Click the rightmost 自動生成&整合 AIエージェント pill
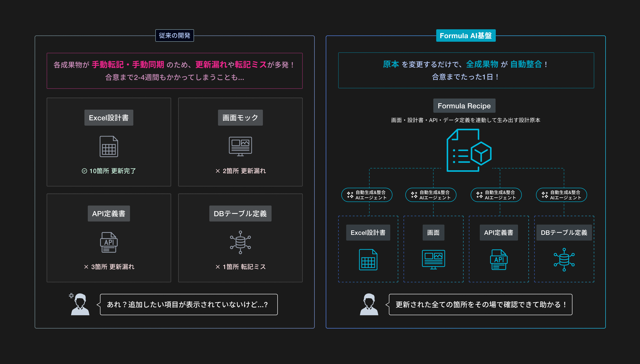This screenshot has height=364, width=640. (x=561, y=195)
